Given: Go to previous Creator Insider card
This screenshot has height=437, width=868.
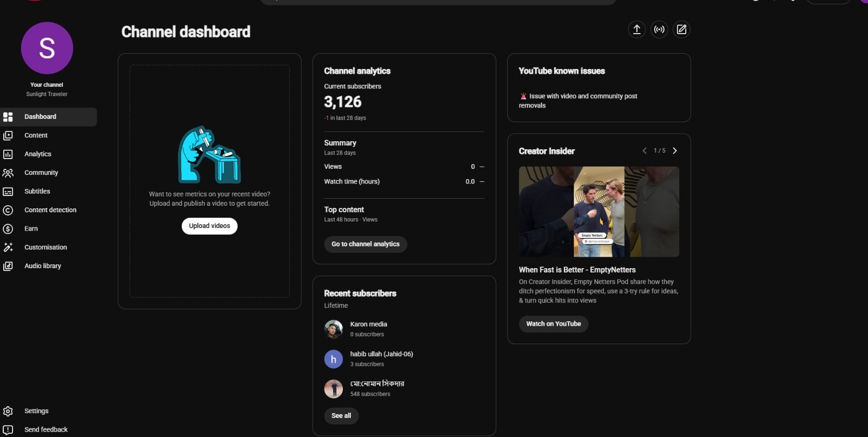Looking at the screenshot, I should pyautogui.click(x=644, y=151).
